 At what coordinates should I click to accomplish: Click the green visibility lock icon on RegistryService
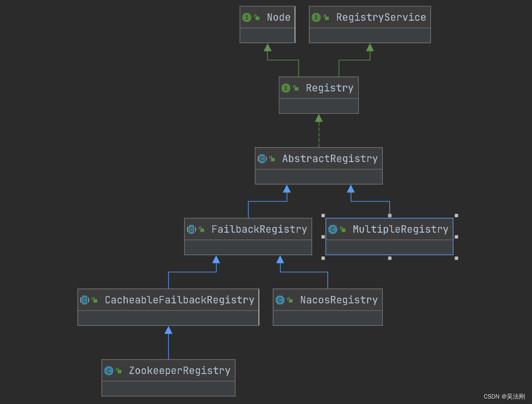coord(326,17)
